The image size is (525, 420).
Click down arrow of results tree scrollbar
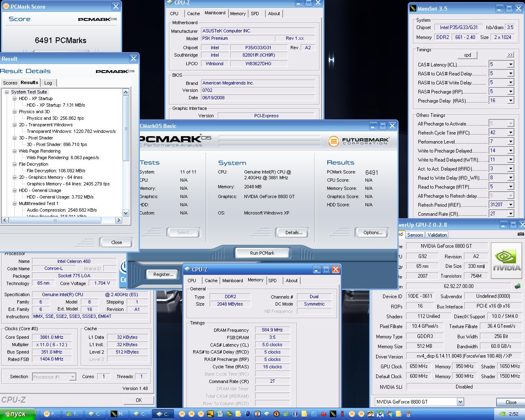(126, 213)
